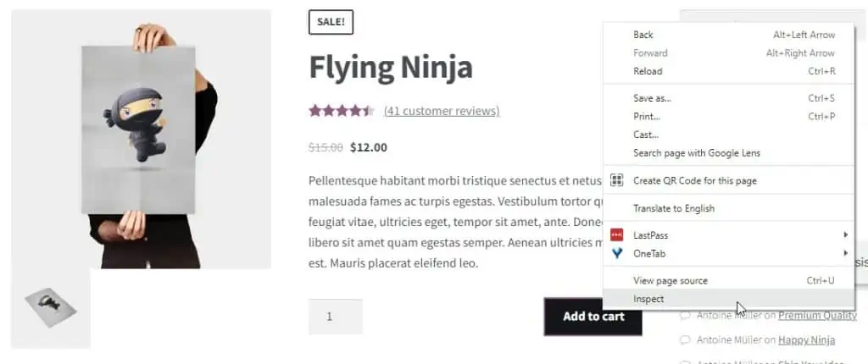
Task: Click Search page with Google Lens
Action: pos(696,153)
